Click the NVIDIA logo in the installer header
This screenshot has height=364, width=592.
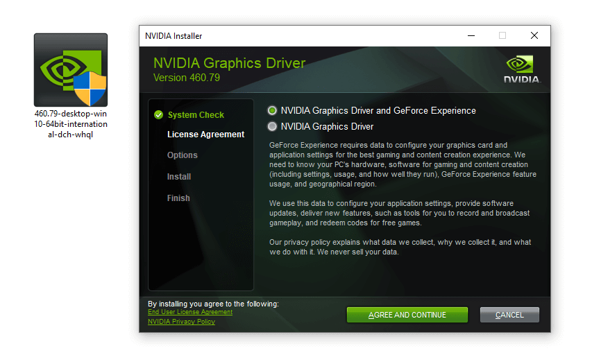522,69
